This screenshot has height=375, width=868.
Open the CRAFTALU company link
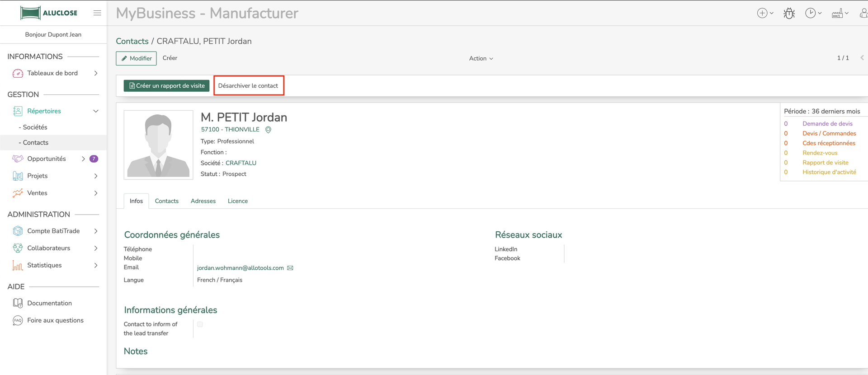[241, 163]
